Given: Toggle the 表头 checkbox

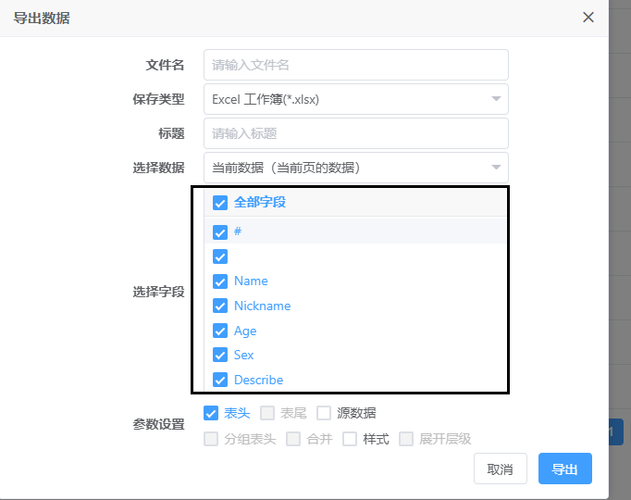Looking at the screenshot, I should (211, 413).
